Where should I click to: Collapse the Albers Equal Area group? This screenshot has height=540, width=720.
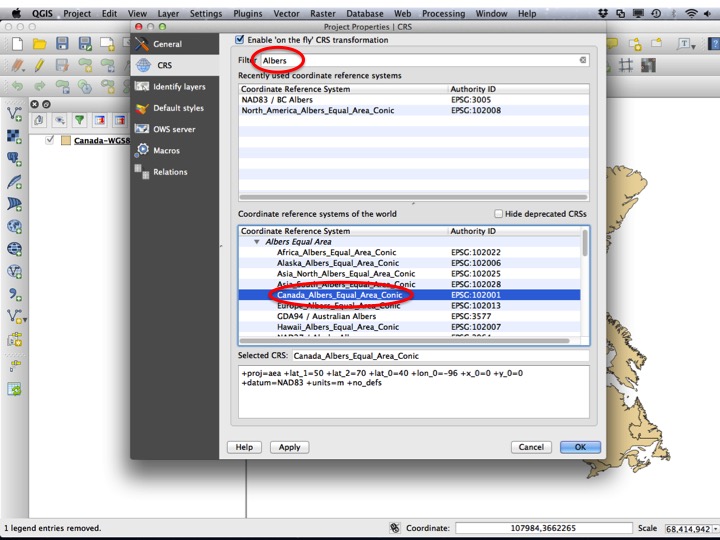click(257, 242)
